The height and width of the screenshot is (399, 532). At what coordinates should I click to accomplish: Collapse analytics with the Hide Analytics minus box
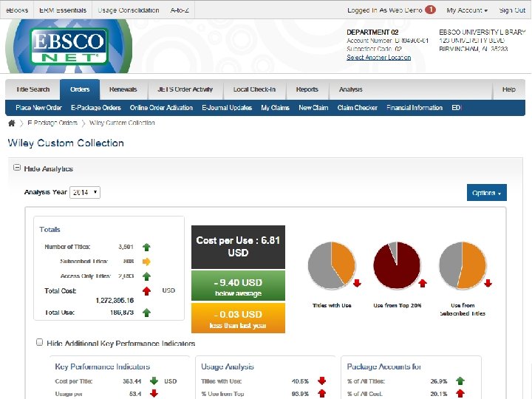(16, 168)
